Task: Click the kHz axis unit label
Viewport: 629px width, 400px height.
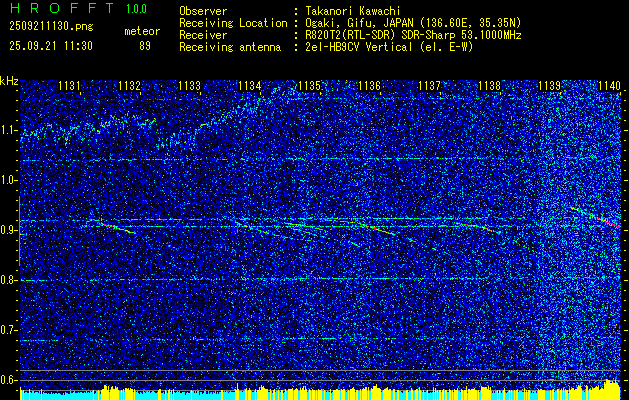Action: coord(9,81)
